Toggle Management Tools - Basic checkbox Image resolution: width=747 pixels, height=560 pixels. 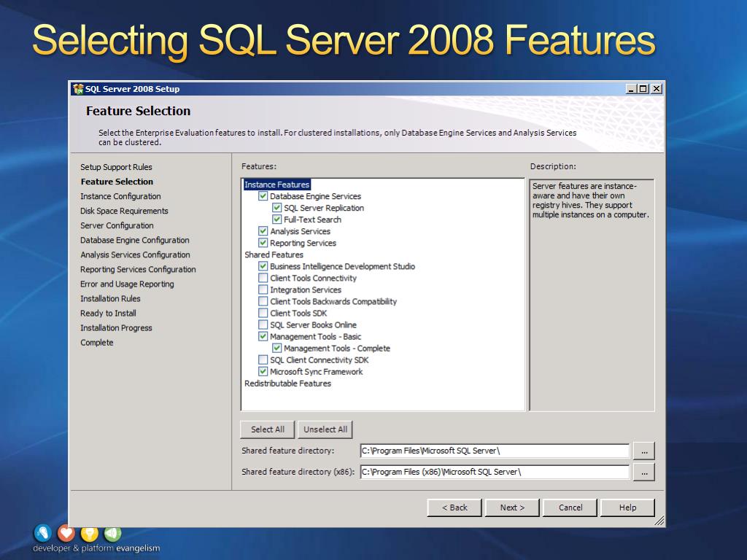pos(263,336)
